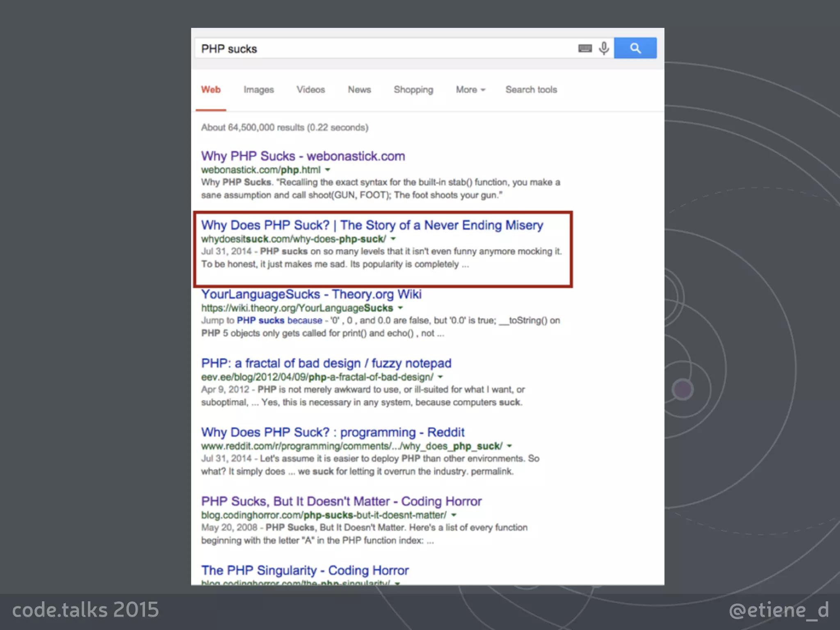The height and width of the screenshot is (630, 840).
Task: Click the webonastick.com/php.html green URL text
Action: tap(260, 170)
